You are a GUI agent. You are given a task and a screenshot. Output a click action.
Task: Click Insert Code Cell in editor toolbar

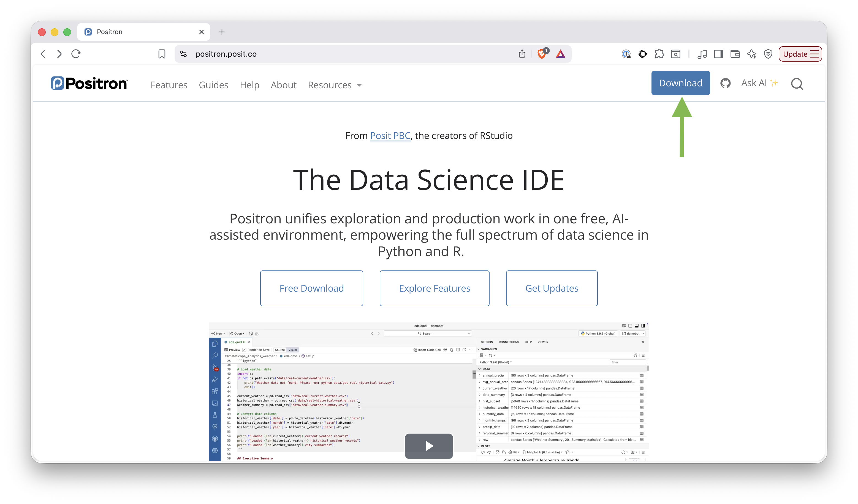click(427, 350)
